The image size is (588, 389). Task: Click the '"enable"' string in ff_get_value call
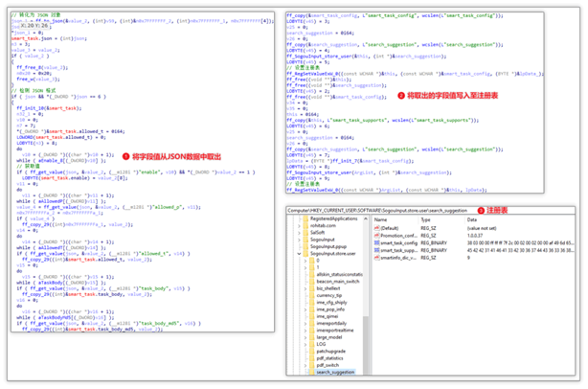[x=151, y=172]
